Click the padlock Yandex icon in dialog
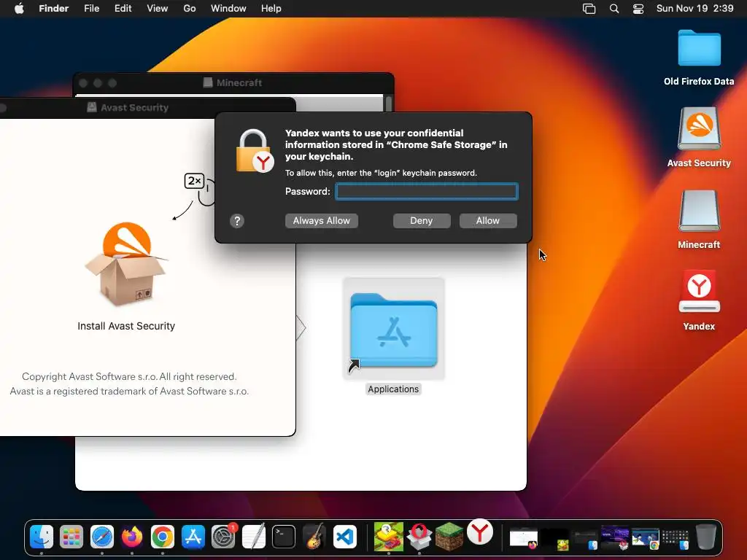747x560 pixels. [255, 151]
